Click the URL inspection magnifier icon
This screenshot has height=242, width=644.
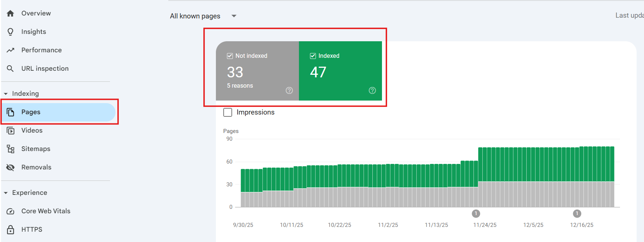pyautogui.click(x=10, y=69)
